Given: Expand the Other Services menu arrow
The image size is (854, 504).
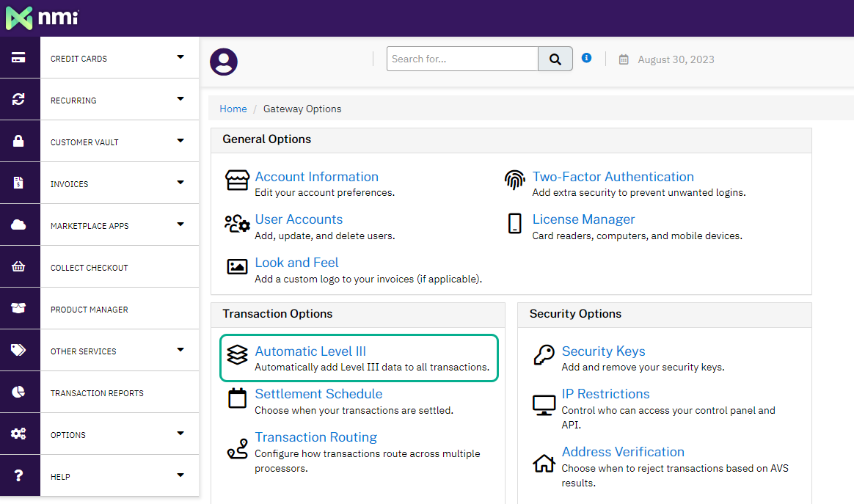Looking at the screenshot, I should pos(180,350).
